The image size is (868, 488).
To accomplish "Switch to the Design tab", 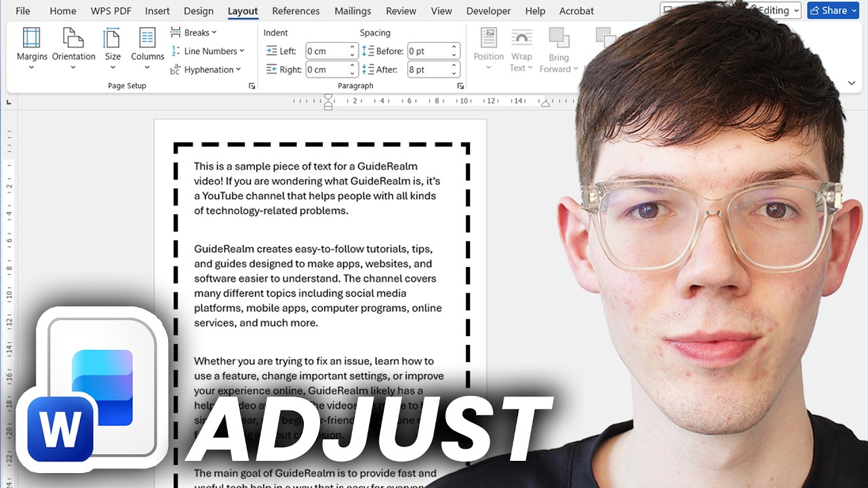I will 199,11.
